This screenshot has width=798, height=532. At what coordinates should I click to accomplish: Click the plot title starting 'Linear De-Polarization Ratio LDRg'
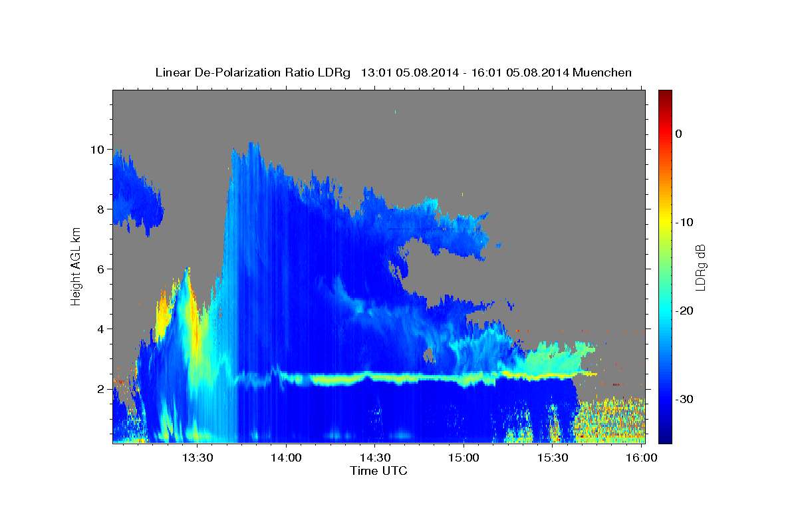coord(393,72)
